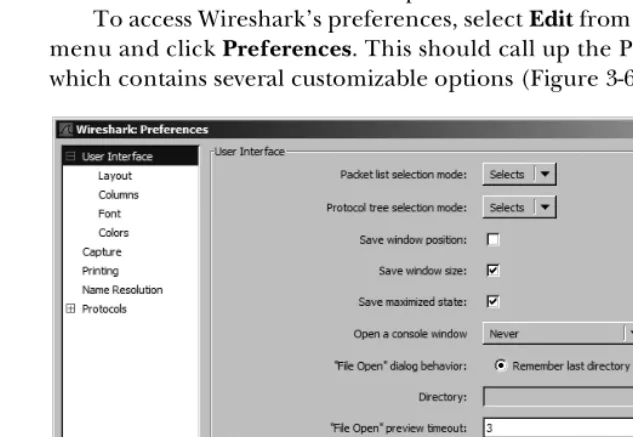
Task: Open the Protocol tree selection mode dropdown
Action: pyautogui.click(x=519, y=208)
